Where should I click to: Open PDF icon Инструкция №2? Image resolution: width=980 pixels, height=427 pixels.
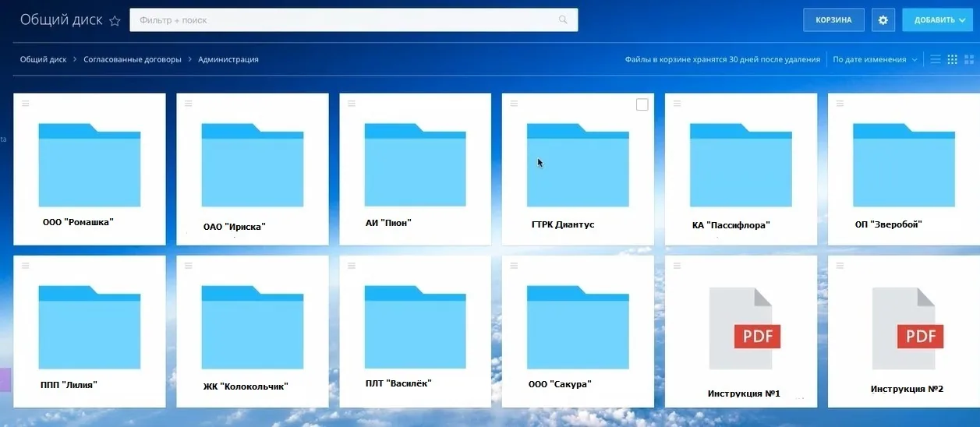pos(907,328)
